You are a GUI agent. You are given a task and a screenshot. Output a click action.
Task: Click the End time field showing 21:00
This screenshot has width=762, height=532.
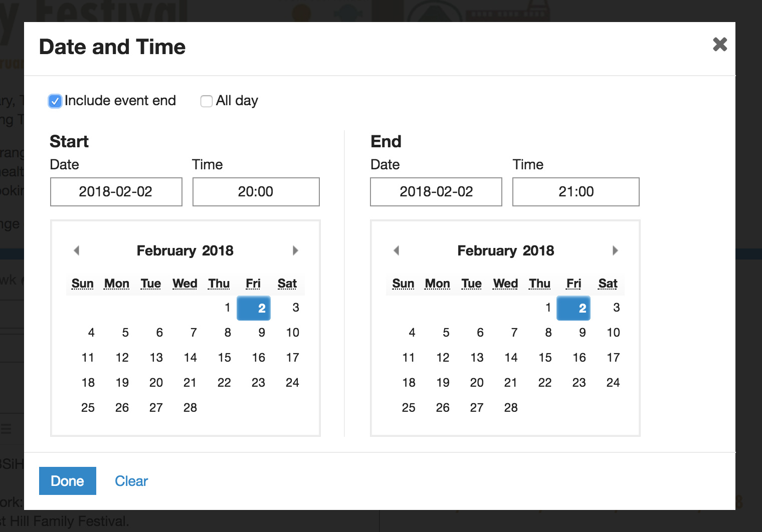coord(576,192)
